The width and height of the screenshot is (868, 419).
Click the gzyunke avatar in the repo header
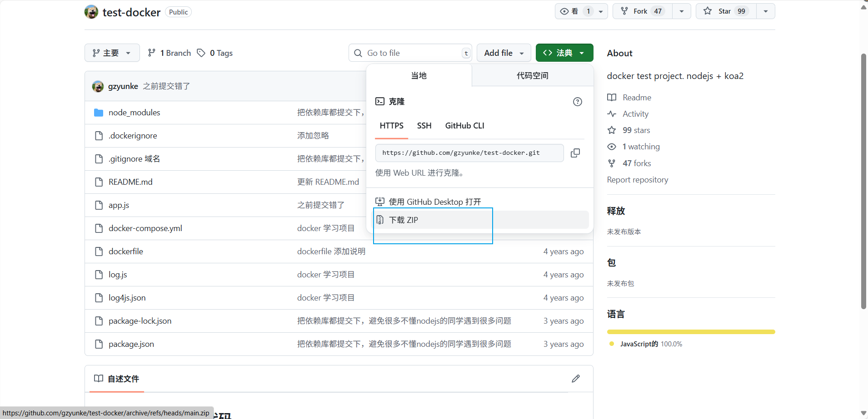tap(91, 12)
